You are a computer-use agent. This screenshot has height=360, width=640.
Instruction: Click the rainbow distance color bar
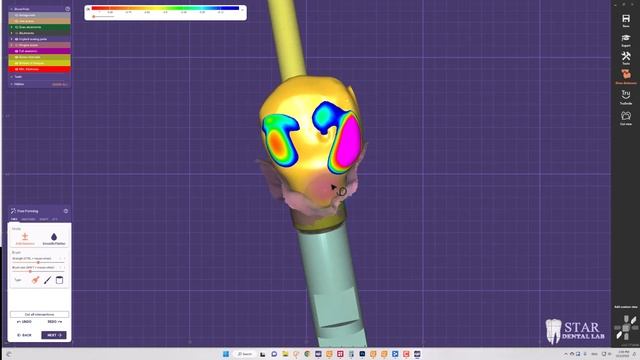(x=165, y=8)
